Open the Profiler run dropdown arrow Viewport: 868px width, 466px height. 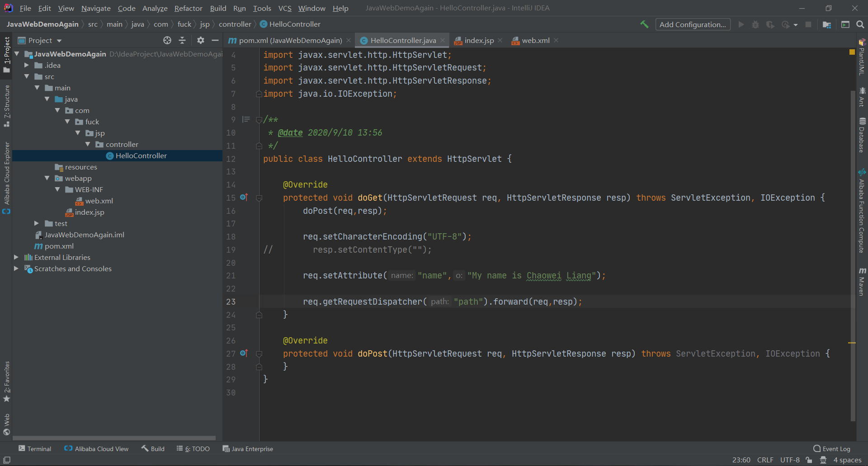(x=796, y=24)
